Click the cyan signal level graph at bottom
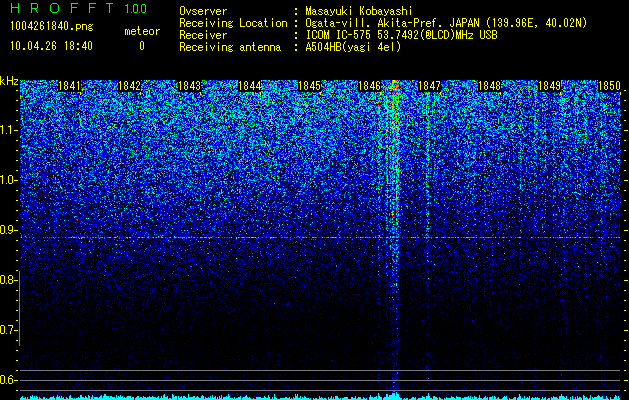Viewport: 629px width, 400px height. (320, 397)
